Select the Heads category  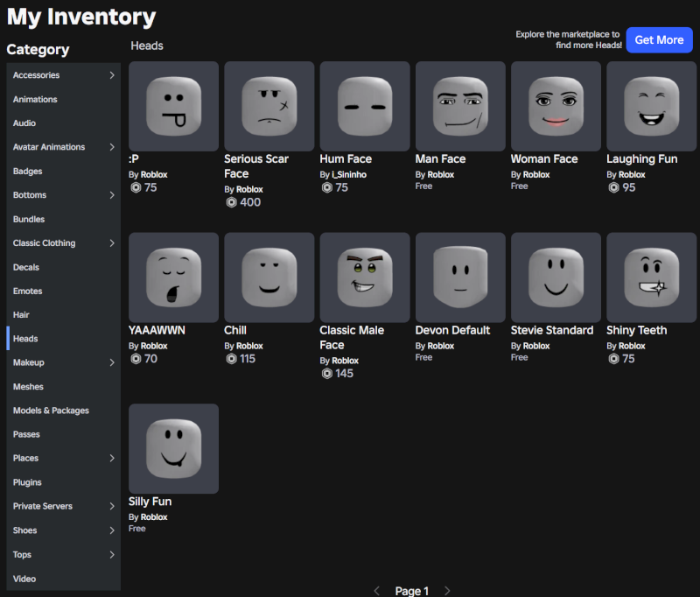point(63,339)
